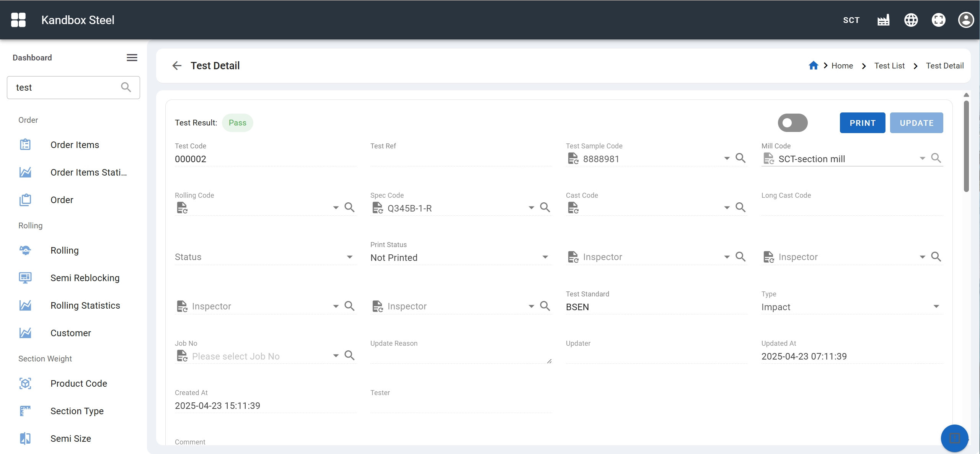Select Product Code sidebar item
The image size is (980, 454).
coord(78,383)
